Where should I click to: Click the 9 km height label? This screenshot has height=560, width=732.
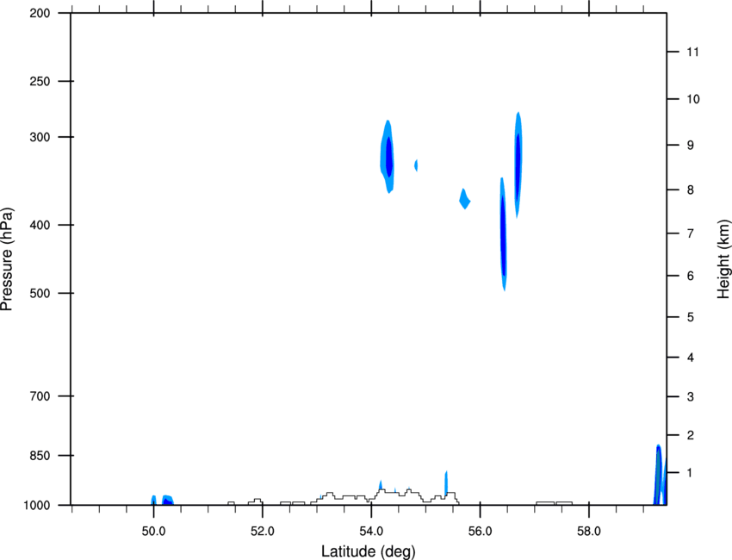click(691, 146)
